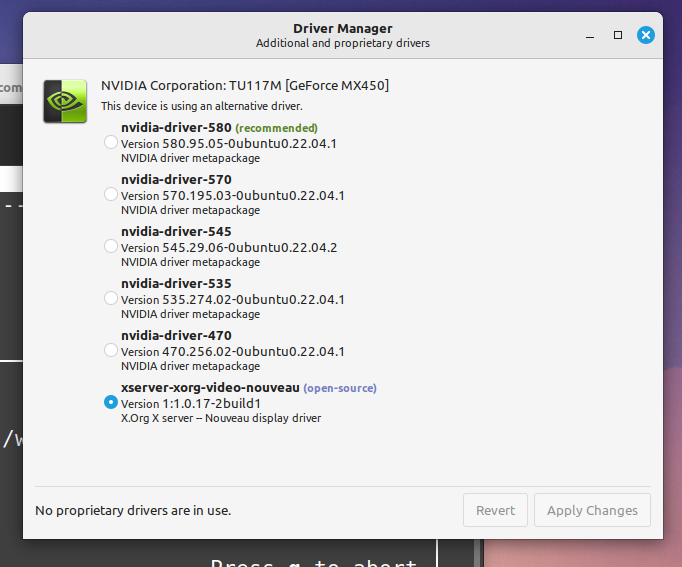Click the "open-source" tag beside nouveau
Screen dimensions: 682x567
(340, 388)
